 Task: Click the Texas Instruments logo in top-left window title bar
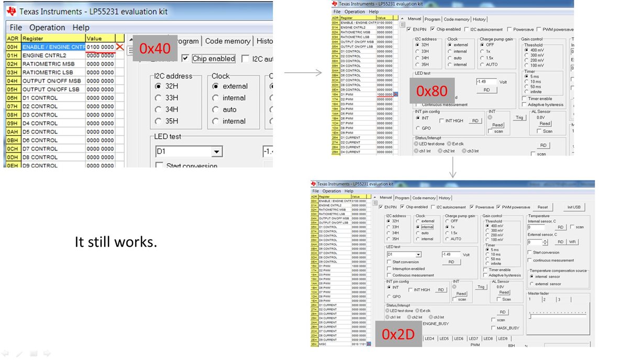coord(12,11)
